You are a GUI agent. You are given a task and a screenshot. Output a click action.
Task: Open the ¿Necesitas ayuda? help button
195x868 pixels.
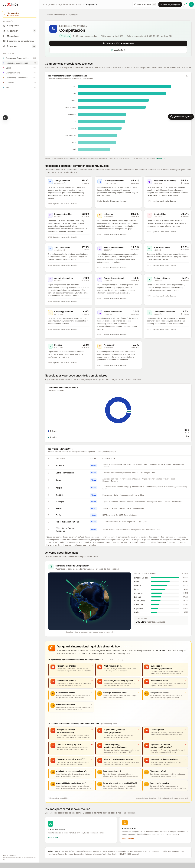pyautogui.click(x=181, y=117)
